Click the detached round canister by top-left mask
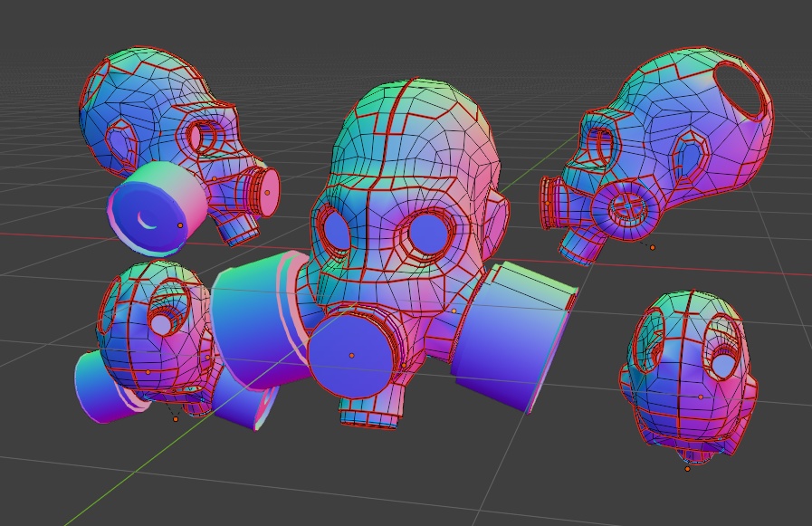 156,207
